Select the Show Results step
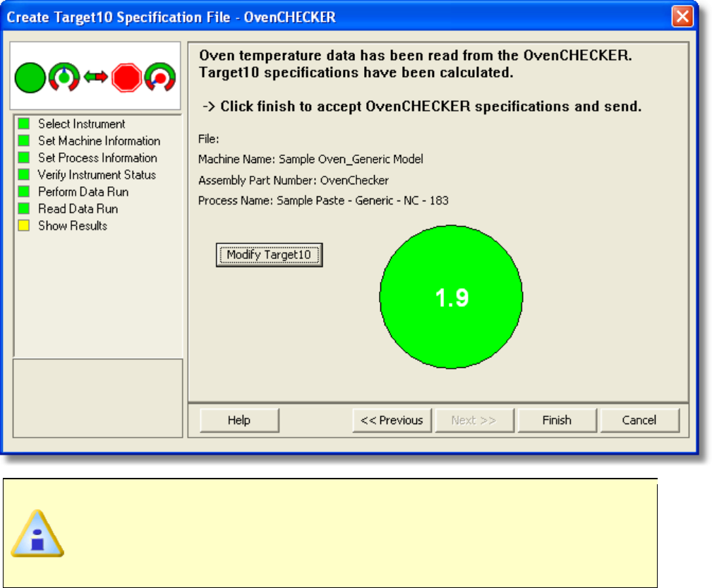Screen dimensions: 712x588 pyautogui.click(x=73, y=226)
